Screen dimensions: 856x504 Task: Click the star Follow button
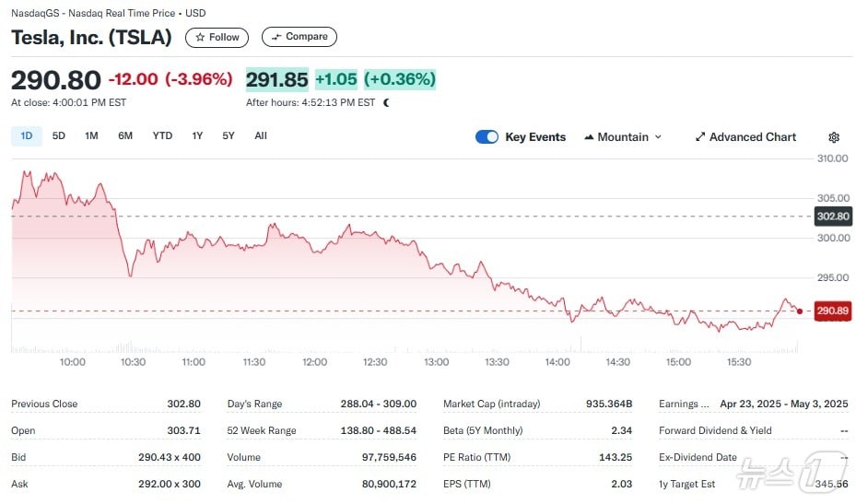point(217,37)
